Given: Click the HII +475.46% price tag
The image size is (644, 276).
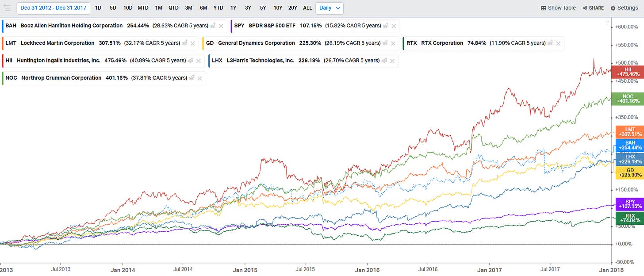Looking at the screenshot, I should pyautogui.click(x=627, y=72).
